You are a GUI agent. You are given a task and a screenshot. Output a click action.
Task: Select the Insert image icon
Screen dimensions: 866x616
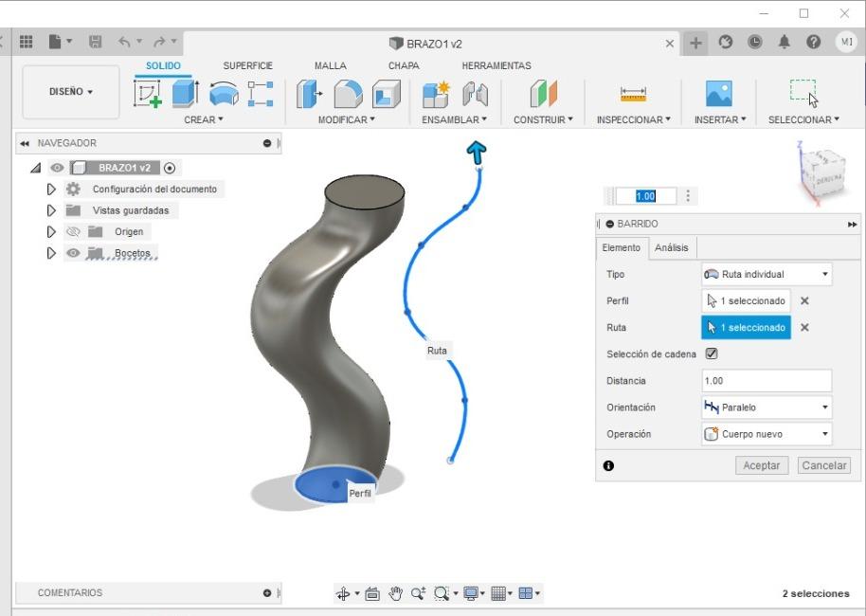(719, 94)
